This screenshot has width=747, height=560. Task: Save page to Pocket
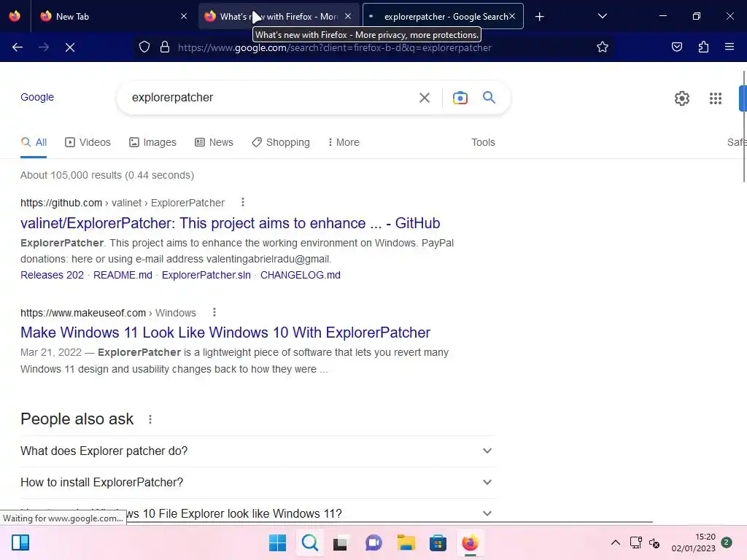[677, 47]
